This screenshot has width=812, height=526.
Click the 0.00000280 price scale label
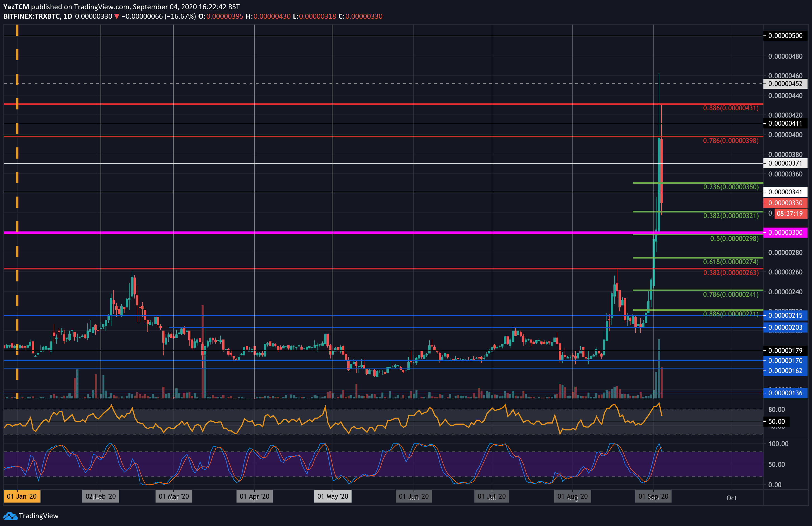coord(785,253)
